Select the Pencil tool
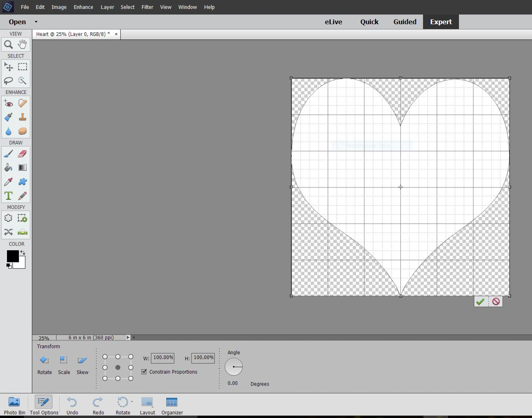The height and width of the screenshot is (418, 532). [x=23, y=195]
